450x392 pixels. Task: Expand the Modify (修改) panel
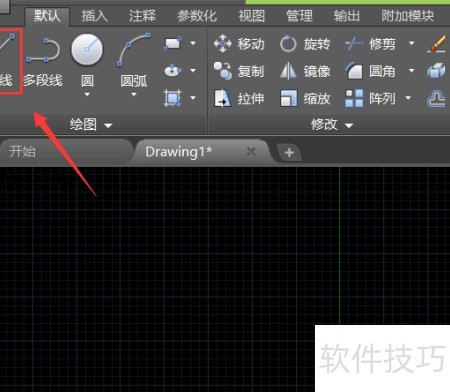(332, 125)
